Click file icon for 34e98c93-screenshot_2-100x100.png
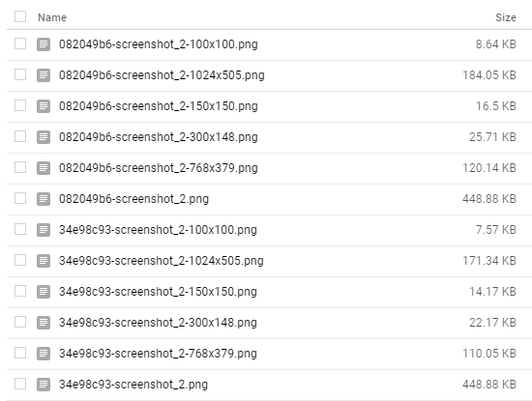532x401 pixels. (44, 230)
